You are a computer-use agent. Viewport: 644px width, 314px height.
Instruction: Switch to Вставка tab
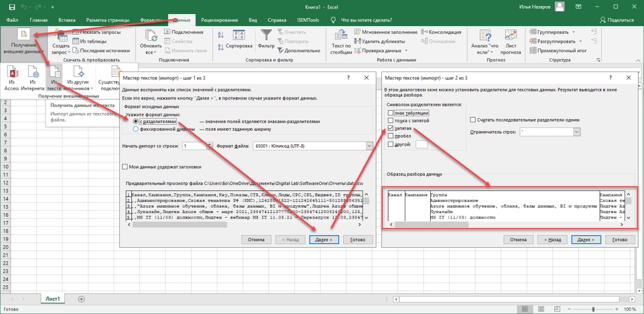coord(67,20)
